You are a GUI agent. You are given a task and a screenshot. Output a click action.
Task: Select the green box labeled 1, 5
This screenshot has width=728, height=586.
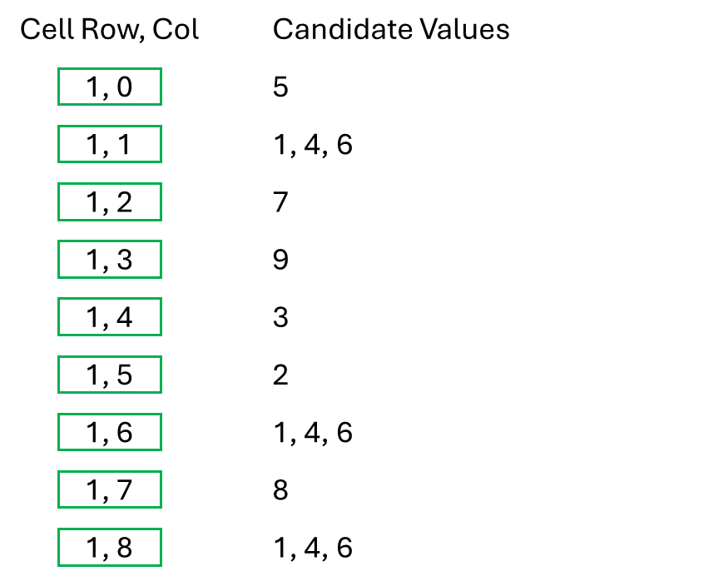pos(109,375)
